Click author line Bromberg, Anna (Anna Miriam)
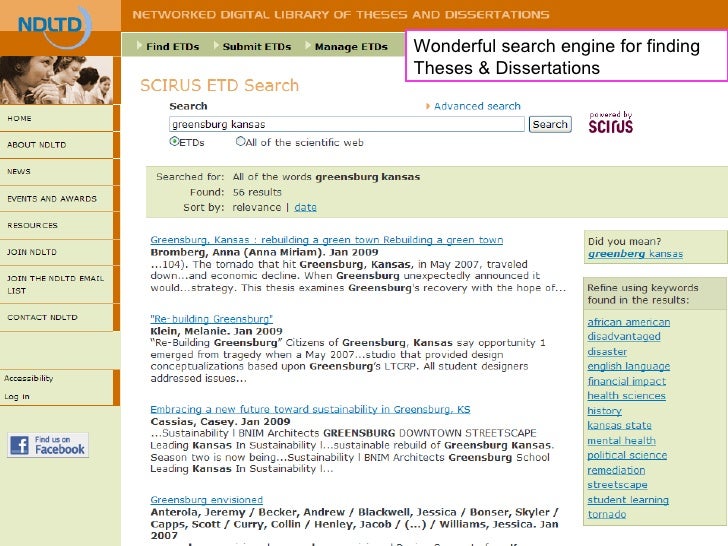This screenshot has height=546, width=728. coord(264,253)
